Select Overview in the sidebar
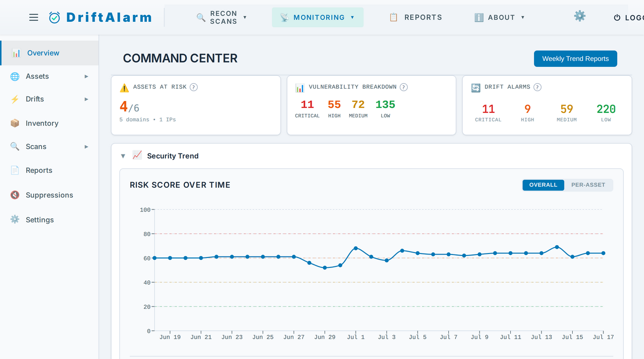644x359 pixels. (50, 53)
